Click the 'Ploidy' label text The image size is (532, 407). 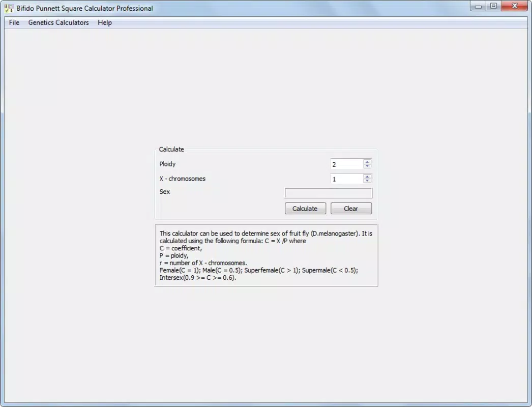coord(167,164)
